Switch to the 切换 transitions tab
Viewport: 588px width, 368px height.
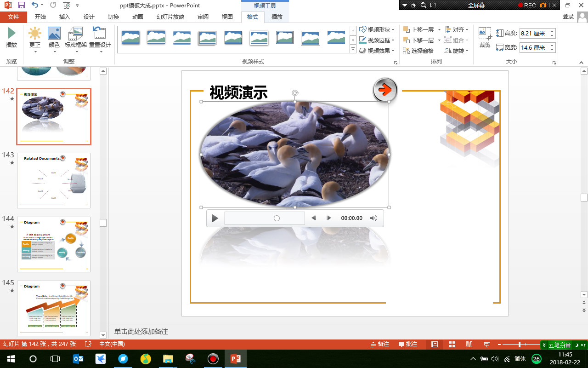click(x=113, y=17)
